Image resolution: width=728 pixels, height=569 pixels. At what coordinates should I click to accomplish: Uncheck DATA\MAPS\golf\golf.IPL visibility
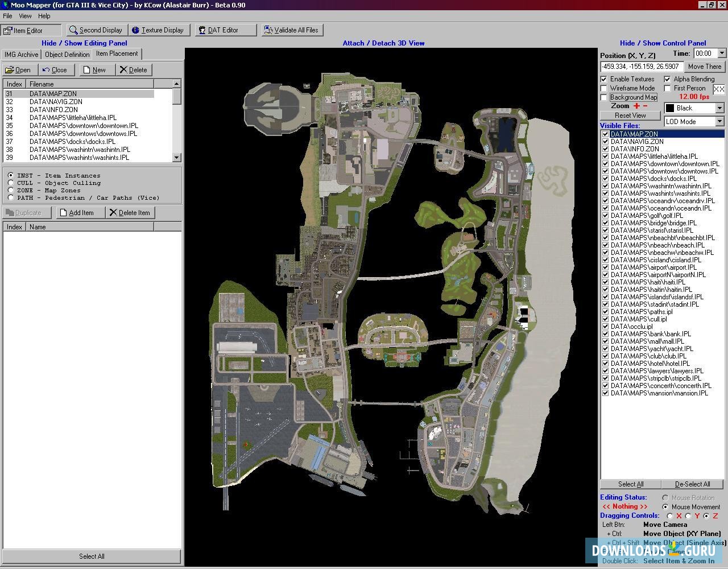605,215
